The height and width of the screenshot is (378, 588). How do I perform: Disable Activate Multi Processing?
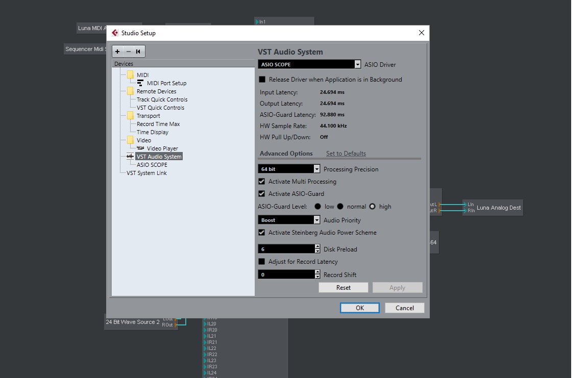coord(261,181)
